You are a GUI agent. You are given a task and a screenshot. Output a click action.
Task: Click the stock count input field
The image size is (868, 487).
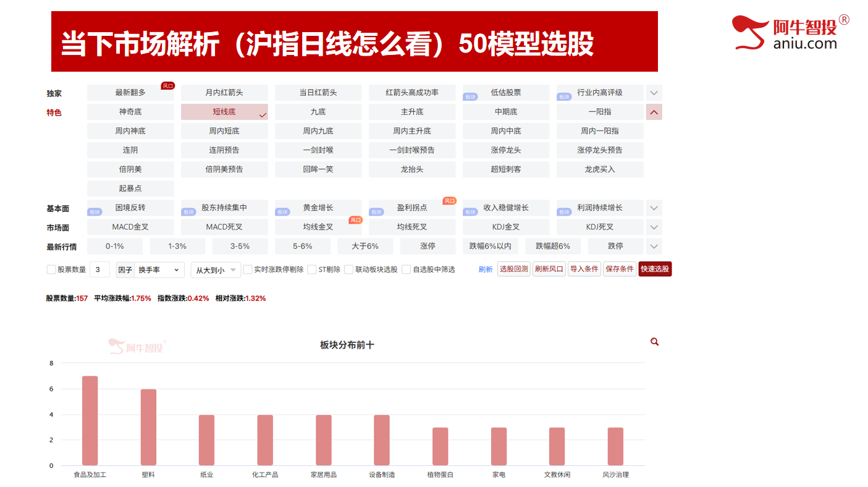pos(99,269)
